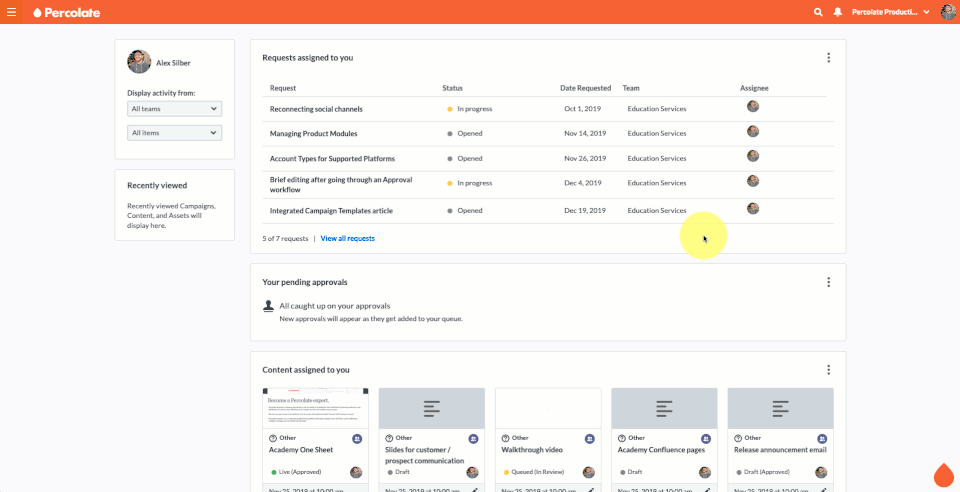Click the Date Requested column header
The height and width of the screenshot is (492, 960).
tap(585, 88)
